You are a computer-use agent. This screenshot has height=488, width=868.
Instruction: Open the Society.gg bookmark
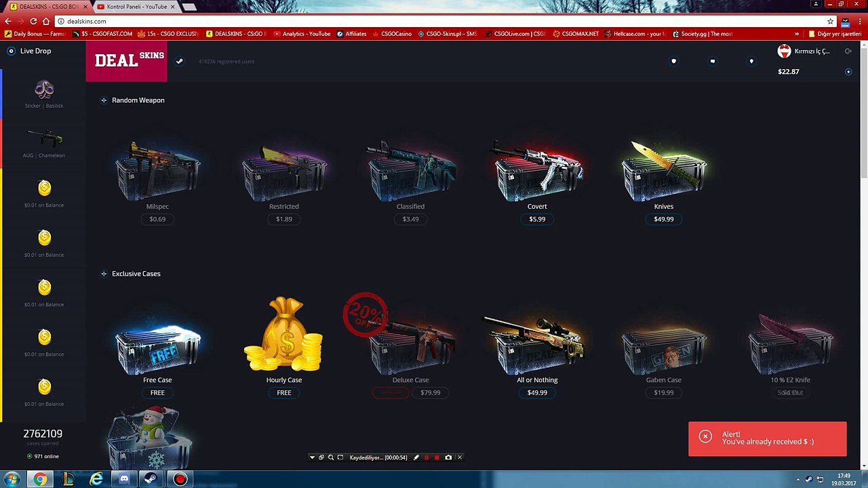pos(702,34)
